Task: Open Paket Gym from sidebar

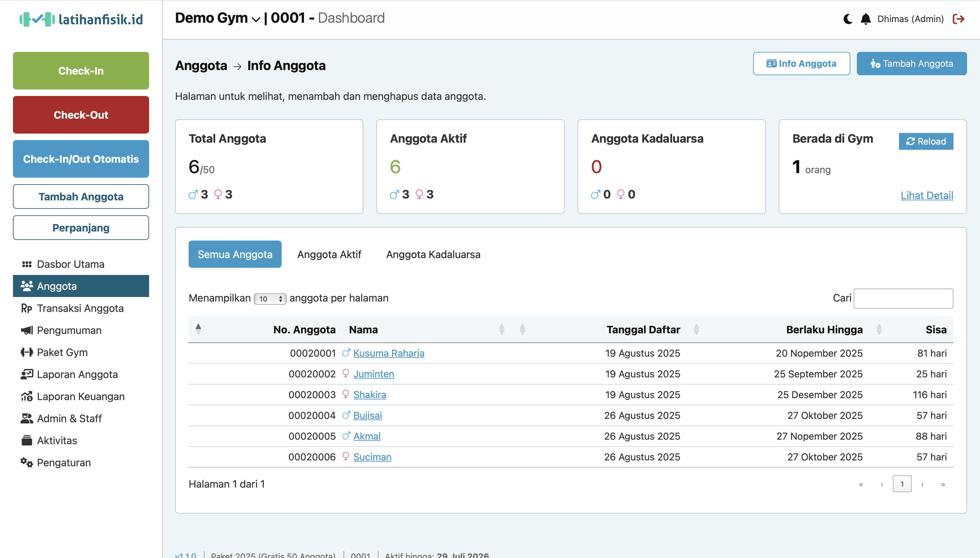Action: 62,352
